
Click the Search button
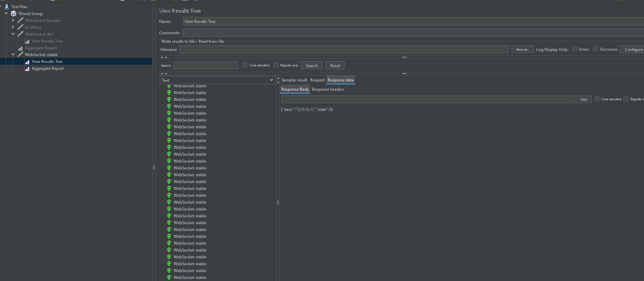click(x=312, y=65)
